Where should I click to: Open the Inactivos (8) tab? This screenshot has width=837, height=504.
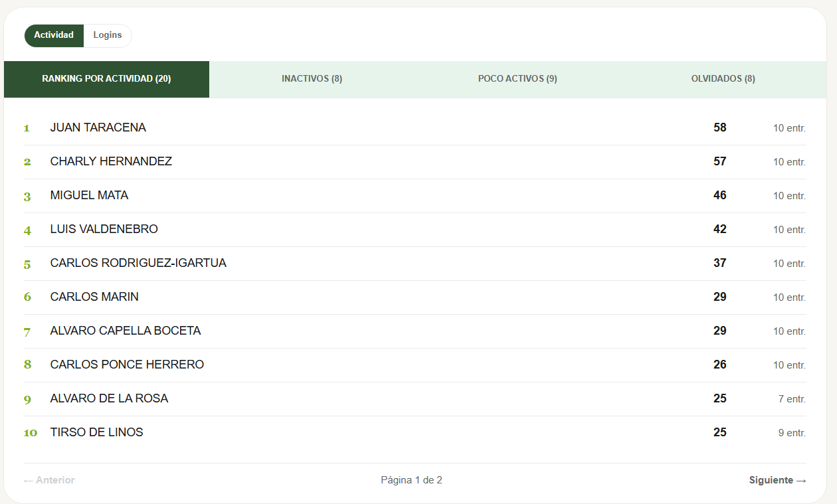[x=312, y=79]
